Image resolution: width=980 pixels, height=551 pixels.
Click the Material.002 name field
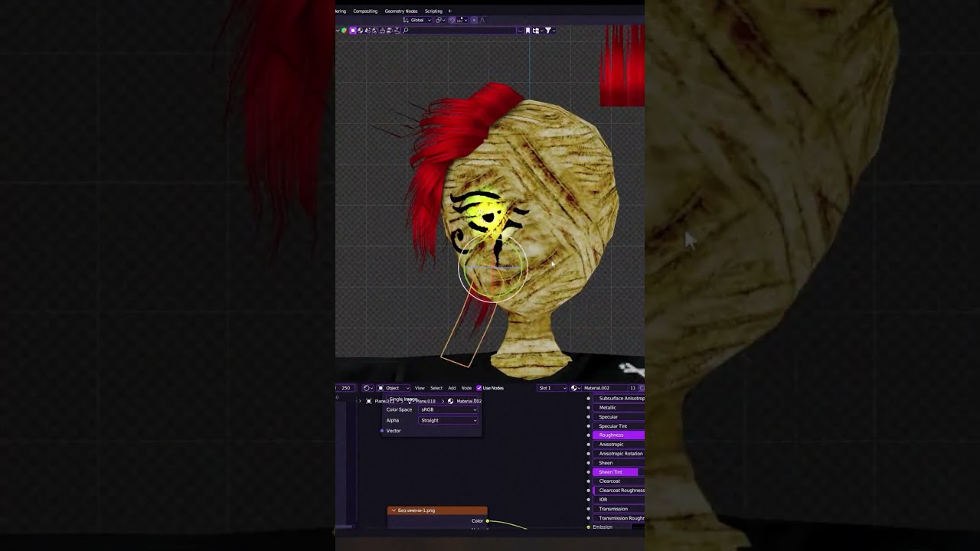[605, 388]
